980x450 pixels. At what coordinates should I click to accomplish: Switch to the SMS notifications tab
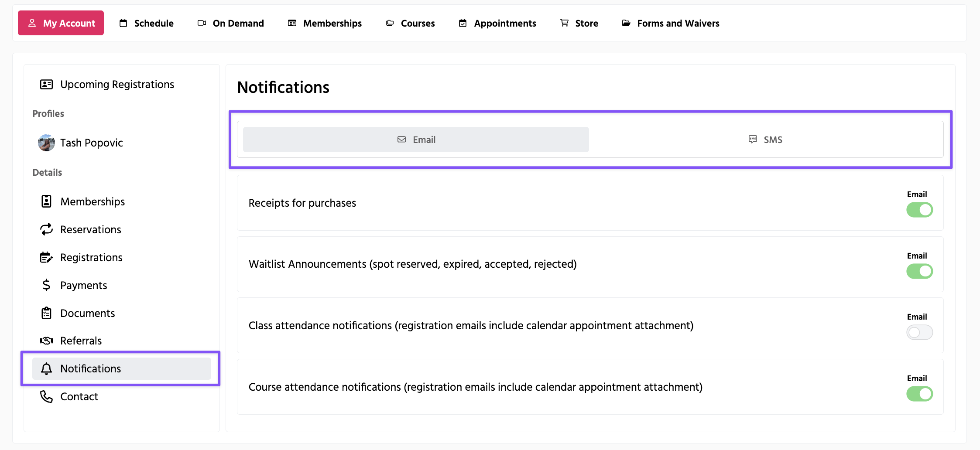765,140
